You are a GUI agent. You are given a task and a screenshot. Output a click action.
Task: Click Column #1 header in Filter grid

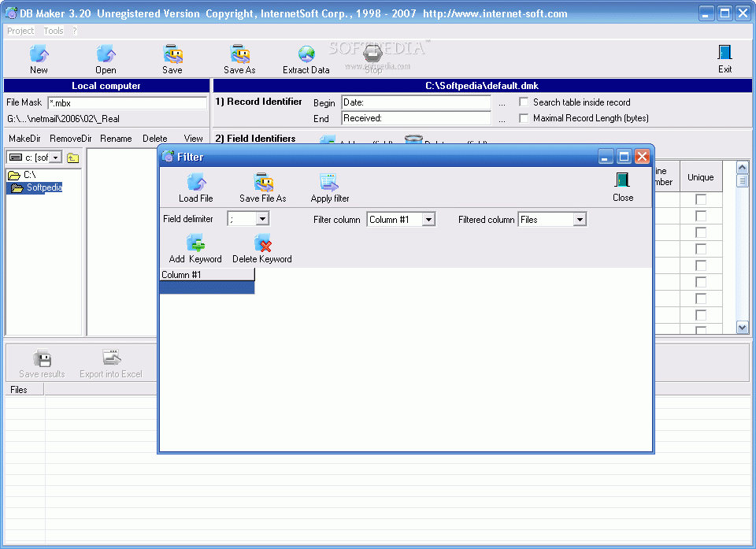pyautogui.click(x=207, y=274)
